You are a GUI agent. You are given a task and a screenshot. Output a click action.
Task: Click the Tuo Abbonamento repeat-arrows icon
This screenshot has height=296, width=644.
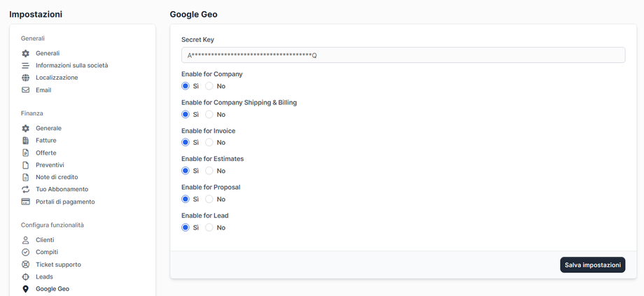pyautogui.click(x=26, y=190)
